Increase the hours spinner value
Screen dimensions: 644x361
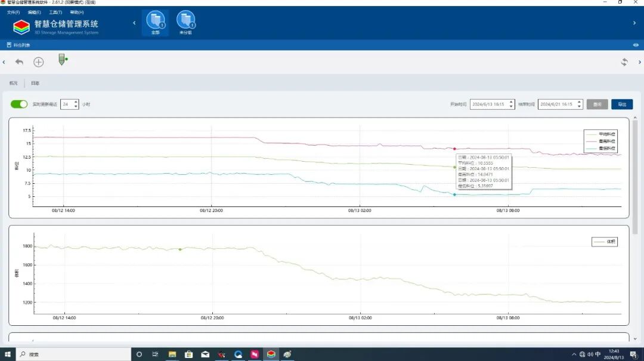pos(76,102)
